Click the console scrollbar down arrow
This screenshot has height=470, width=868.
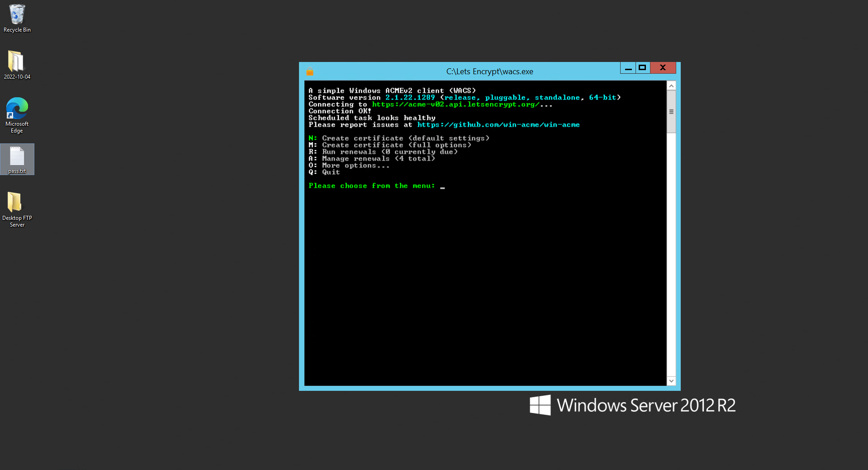point(671,381)
